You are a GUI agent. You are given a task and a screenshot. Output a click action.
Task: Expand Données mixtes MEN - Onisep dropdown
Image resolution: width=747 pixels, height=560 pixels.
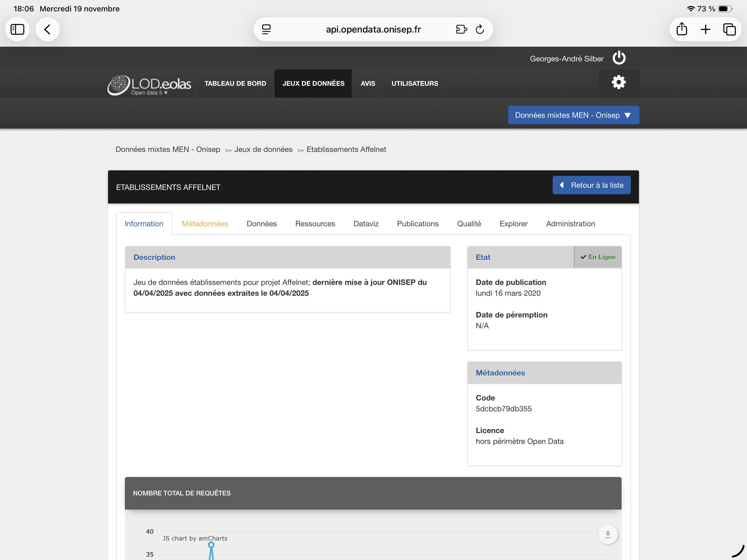pyautogui.click(x=573, y=115)
